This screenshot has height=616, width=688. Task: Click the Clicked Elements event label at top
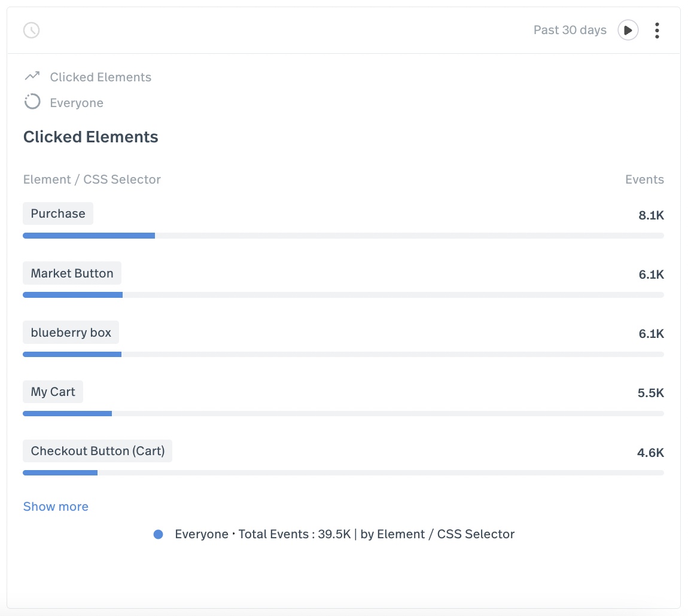pos(101,77)
